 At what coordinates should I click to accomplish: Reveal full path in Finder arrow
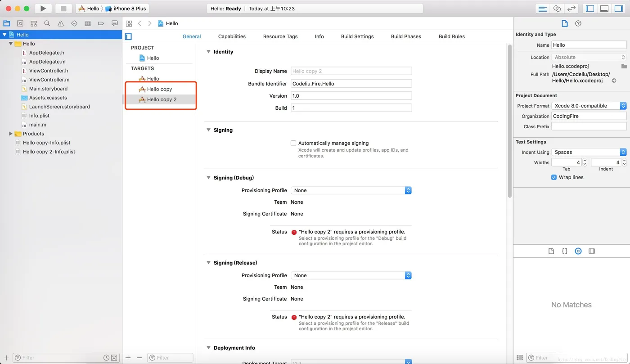614,81
